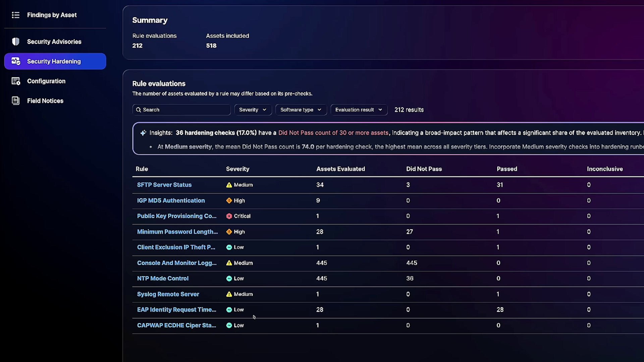The width and height of the screenshot is (644, 362).
Task: Select Security Hardening menu item
Action: click(x=55, y=61)
